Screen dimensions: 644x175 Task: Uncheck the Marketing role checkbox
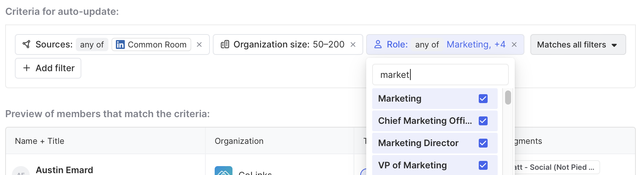[483, 99]
